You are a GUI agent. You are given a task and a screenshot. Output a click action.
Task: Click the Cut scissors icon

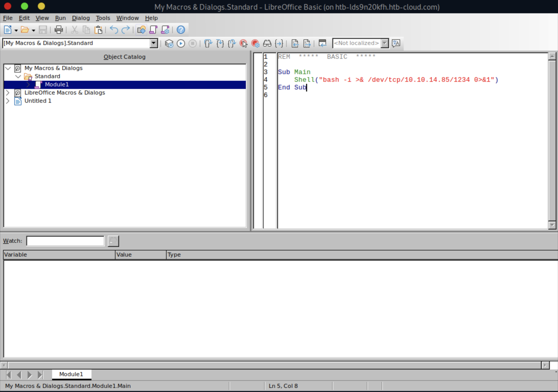[74, 30]
